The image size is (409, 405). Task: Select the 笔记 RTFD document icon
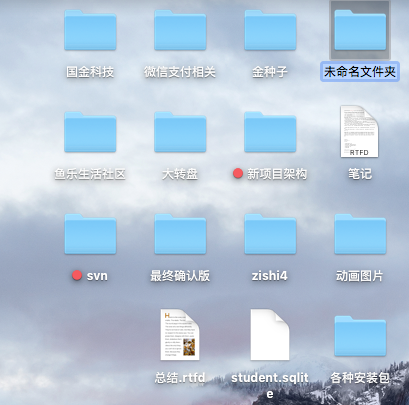pos(359,131)
